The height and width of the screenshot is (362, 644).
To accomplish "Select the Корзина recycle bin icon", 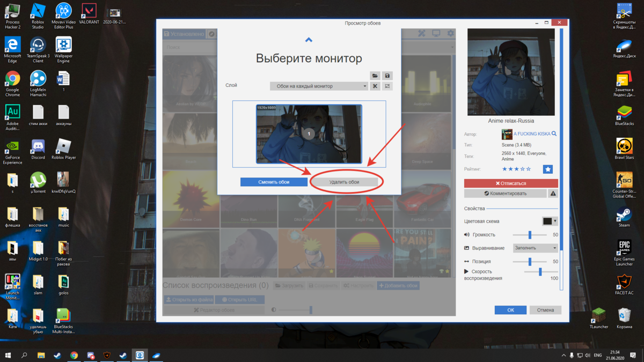I will coord(624,319).
